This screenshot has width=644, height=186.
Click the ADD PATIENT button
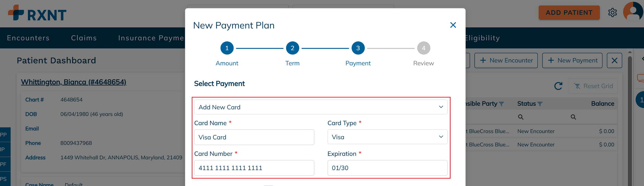click(569, 13)
